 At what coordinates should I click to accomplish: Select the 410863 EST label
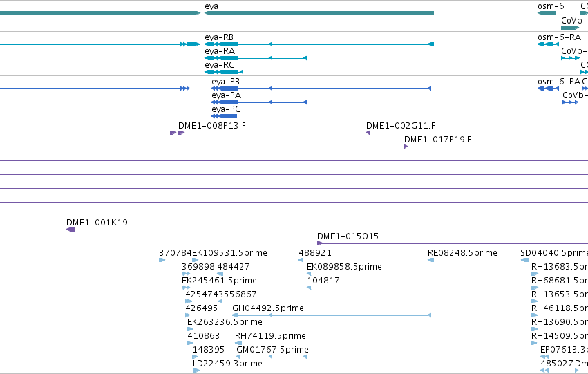coord(204,336)
